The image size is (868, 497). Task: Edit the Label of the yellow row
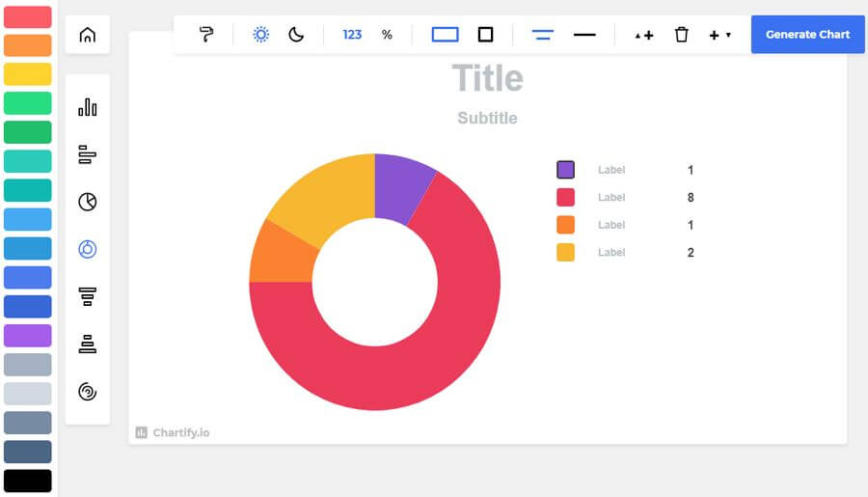pos(611,252)
